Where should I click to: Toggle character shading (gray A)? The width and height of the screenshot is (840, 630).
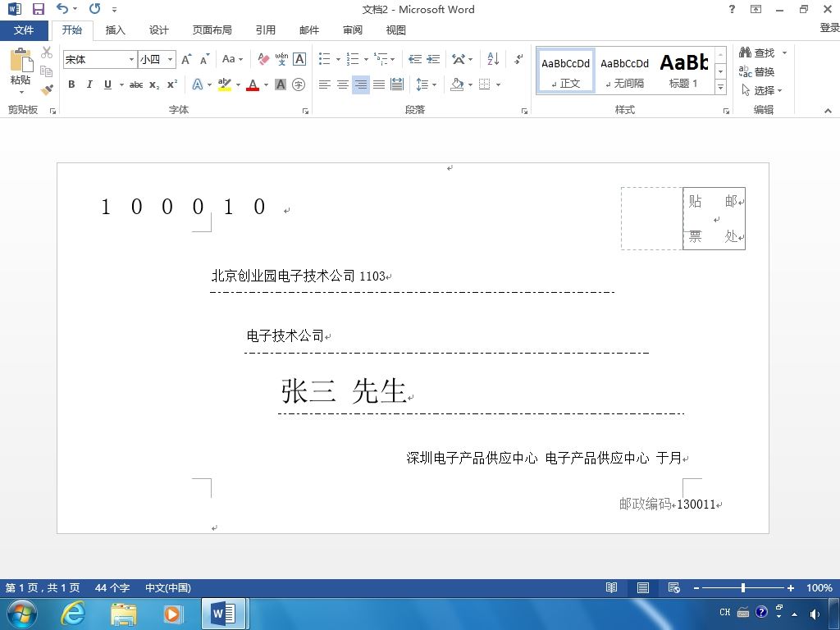click(281, 84)
